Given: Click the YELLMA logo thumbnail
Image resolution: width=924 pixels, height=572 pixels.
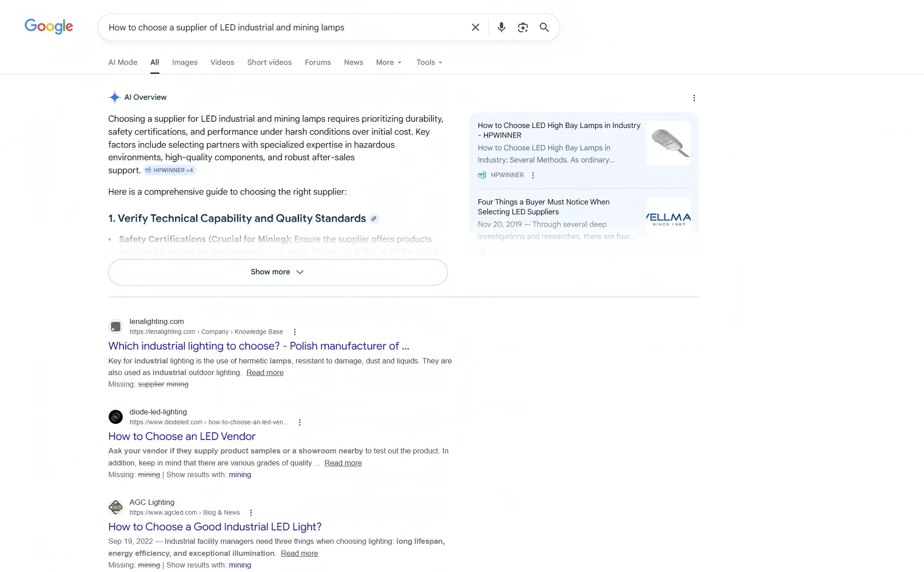Looking at the screenshot, I should click(668, 219).
